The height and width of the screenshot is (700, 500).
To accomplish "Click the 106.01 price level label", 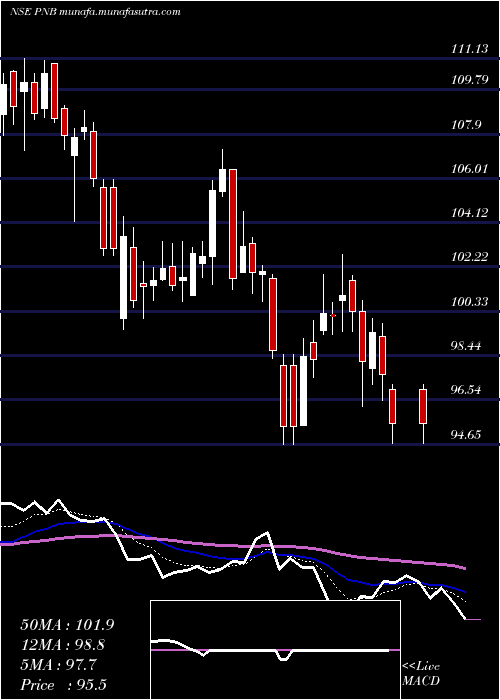I will 469,169.
